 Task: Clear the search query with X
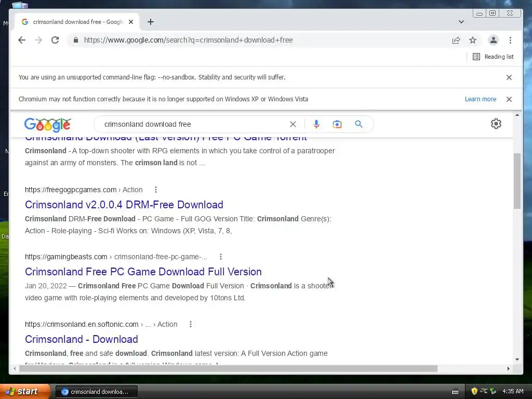click(293, 124)
